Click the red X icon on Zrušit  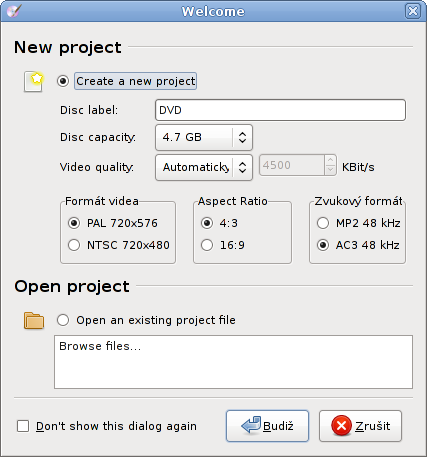(341, 426)
